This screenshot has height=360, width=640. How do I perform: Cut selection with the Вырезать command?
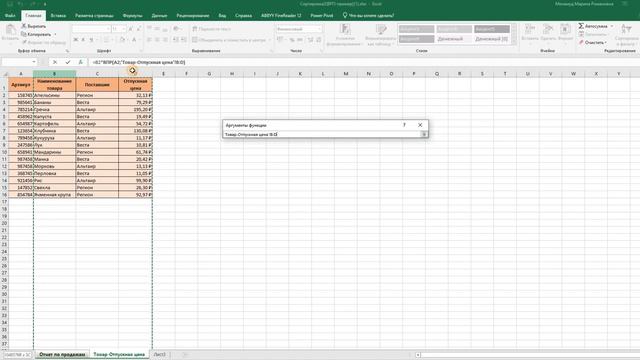[x=33, y=26]
